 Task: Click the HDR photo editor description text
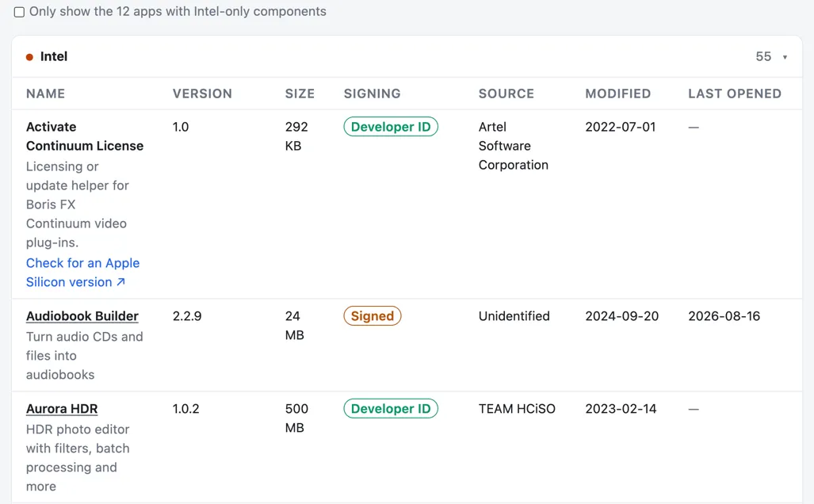coord(78,458)
